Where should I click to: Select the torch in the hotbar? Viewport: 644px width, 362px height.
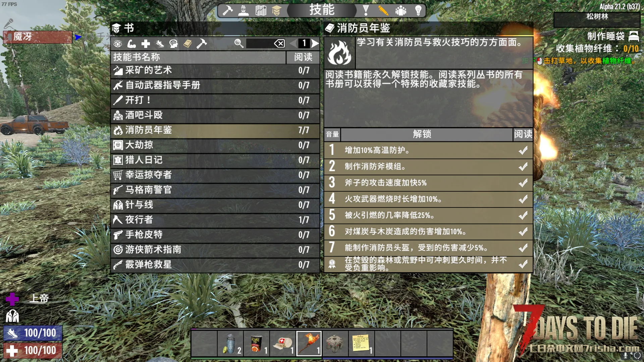309,343
